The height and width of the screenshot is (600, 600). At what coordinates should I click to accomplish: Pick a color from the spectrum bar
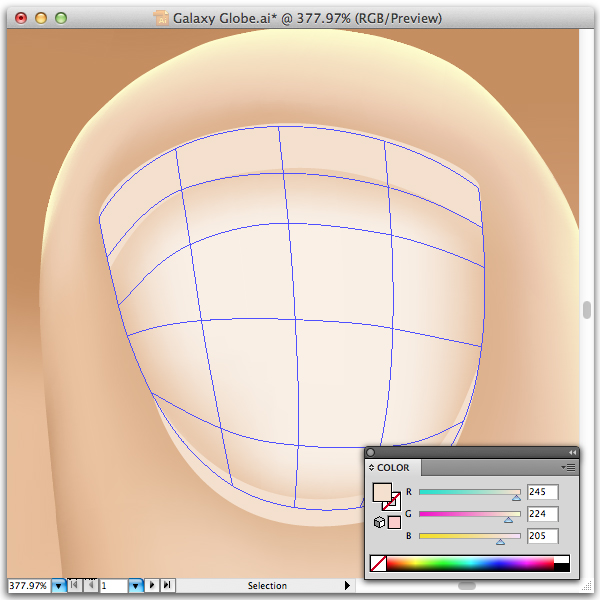click(x=470, y=564)
